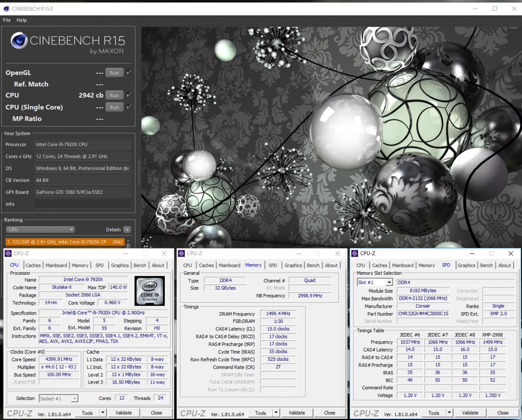The height and width of the screenshot is (420, 522).
Task: Click Validate in the leftmost CPU-Z window
Action: 123,413
